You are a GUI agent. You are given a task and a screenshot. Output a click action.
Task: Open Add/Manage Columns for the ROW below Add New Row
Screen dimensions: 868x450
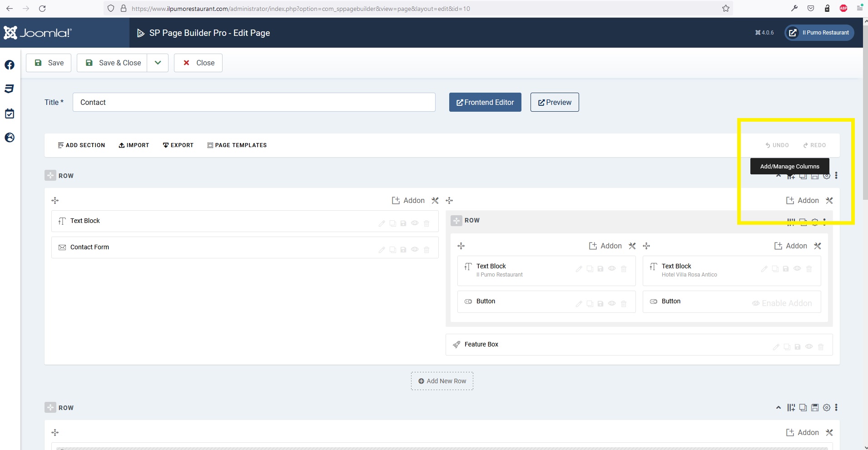(791, 407)
